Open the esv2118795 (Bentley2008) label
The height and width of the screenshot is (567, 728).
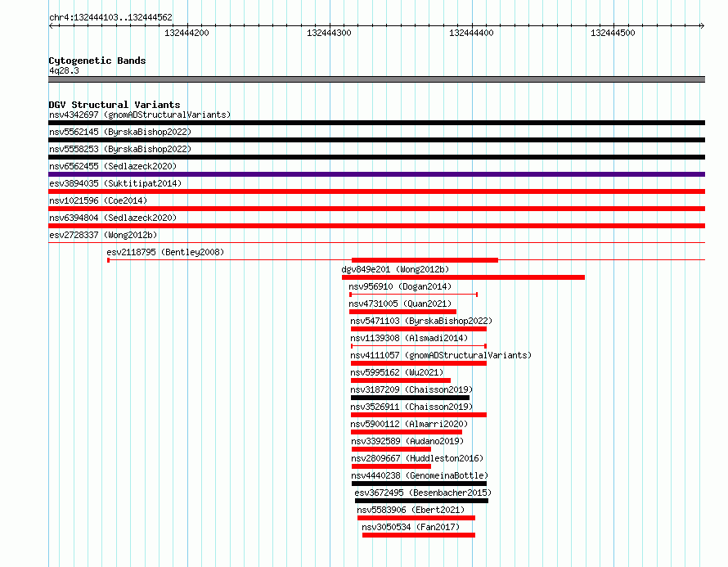(x=165, y=252)
